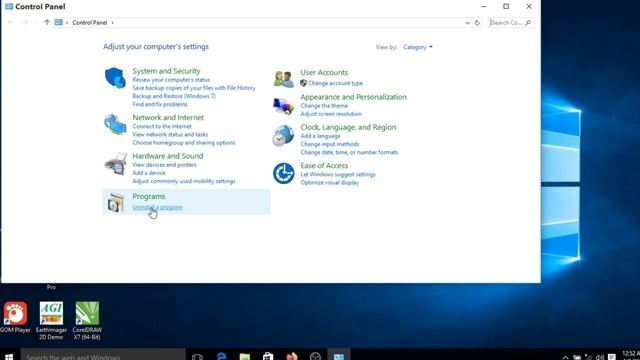Click the Programs heading
640x360 pixels.
click(x=149, y=196)
